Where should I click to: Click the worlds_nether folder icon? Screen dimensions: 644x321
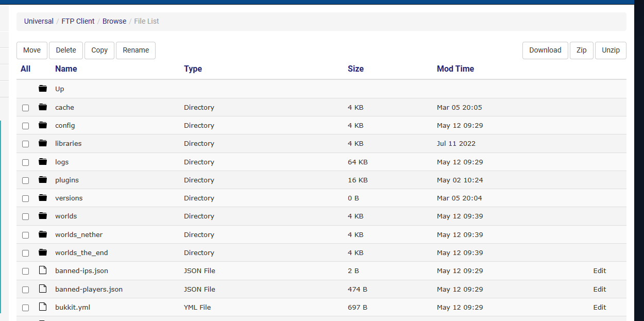click(43, 234)
